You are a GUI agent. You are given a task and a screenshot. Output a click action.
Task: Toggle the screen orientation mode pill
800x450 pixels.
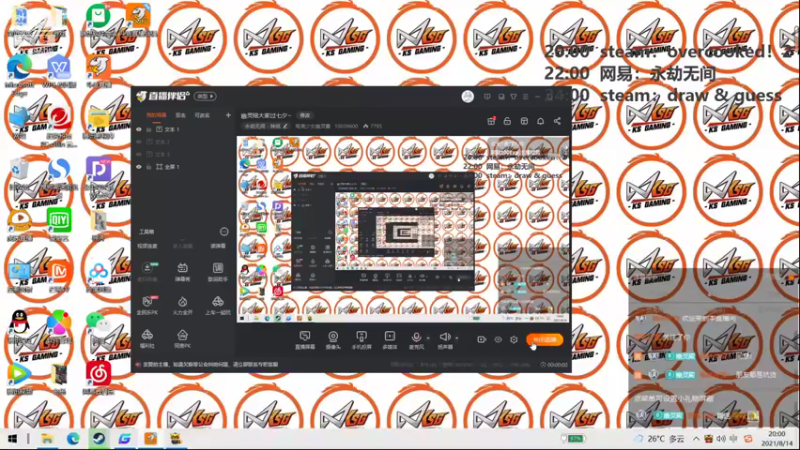(x=205, y=96)
